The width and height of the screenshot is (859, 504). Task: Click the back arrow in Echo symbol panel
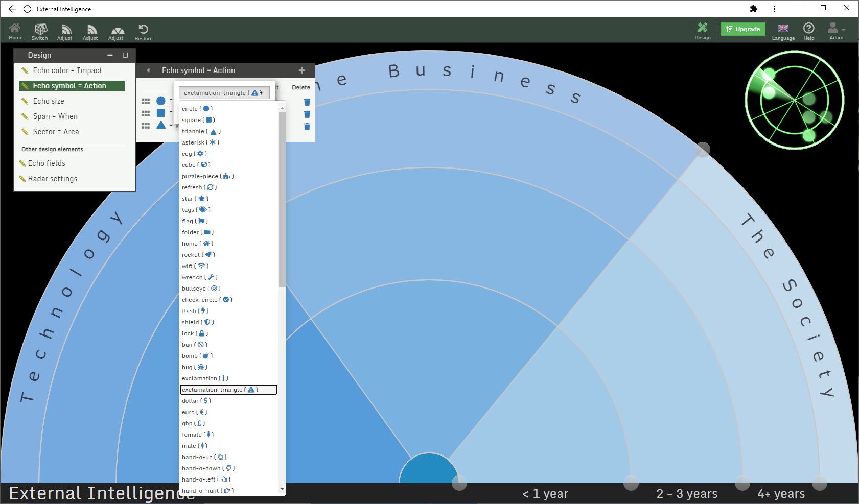(x=148, y=70)
